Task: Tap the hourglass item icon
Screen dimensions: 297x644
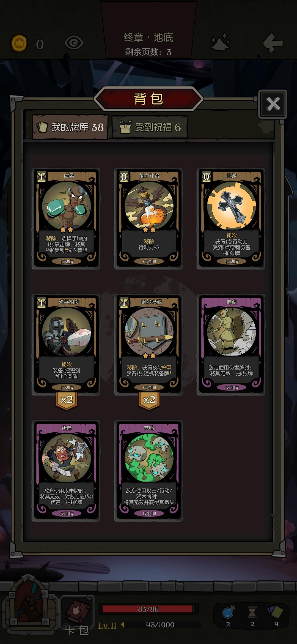Action: tap(252, 612)
